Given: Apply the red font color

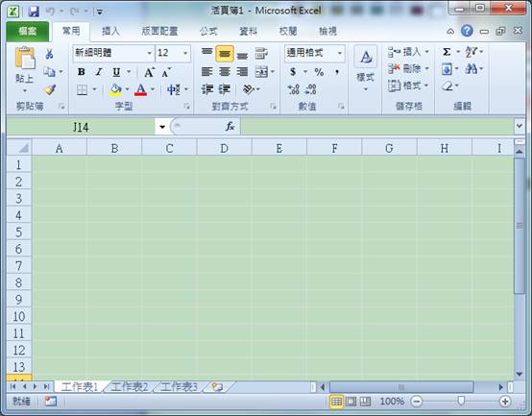Looking at the screenshot, I should tap(140, 89).
